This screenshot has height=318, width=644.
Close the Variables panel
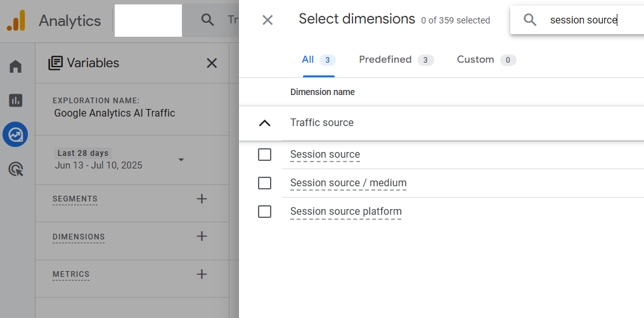point(212,63)
